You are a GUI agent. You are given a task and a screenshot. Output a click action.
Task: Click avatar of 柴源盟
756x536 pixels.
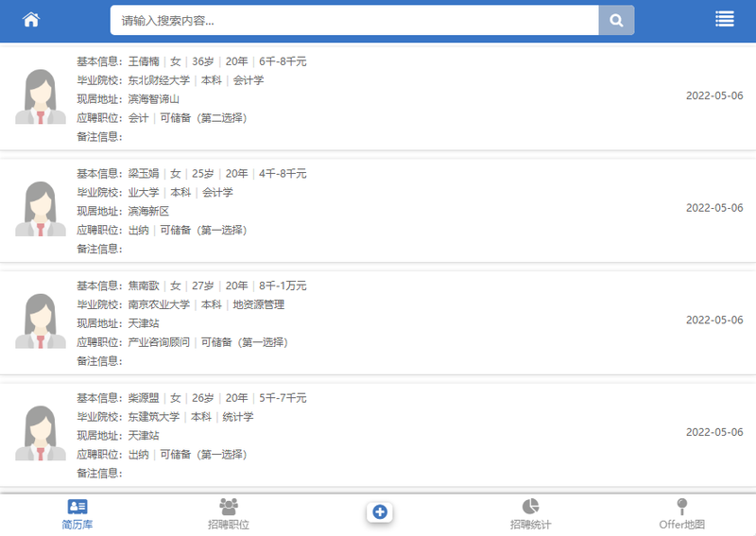point(41,433)
